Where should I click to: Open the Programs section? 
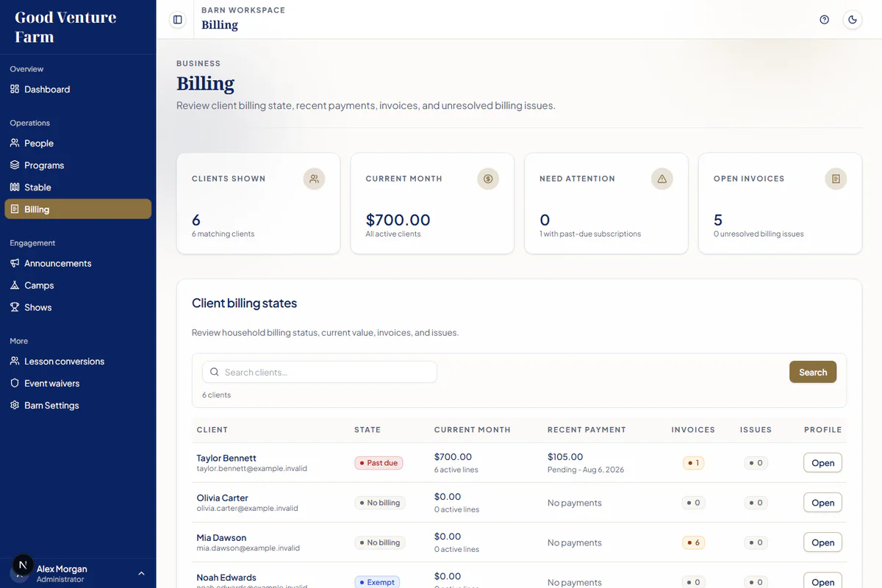tap(78, 165)
